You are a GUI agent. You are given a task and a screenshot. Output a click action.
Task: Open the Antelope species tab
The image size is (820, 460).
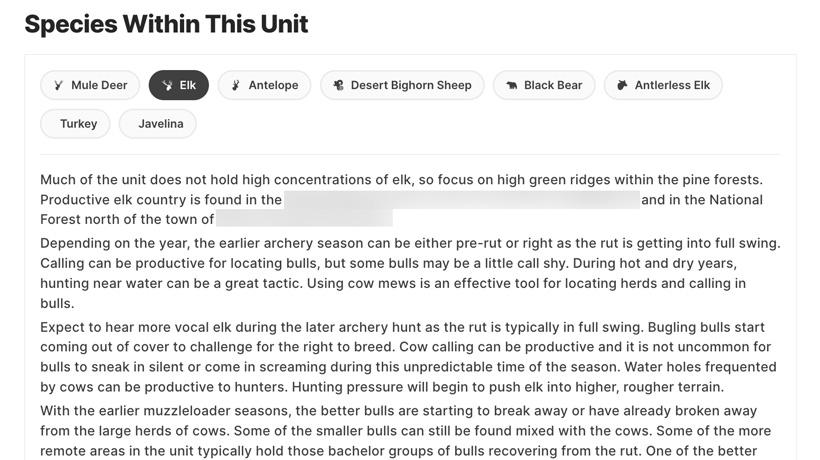pyautogui.click(x=273, y=86)
